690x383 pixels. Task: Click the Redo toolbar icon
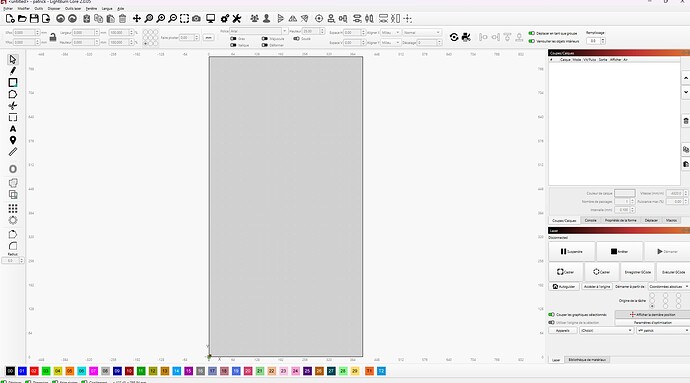72,18
